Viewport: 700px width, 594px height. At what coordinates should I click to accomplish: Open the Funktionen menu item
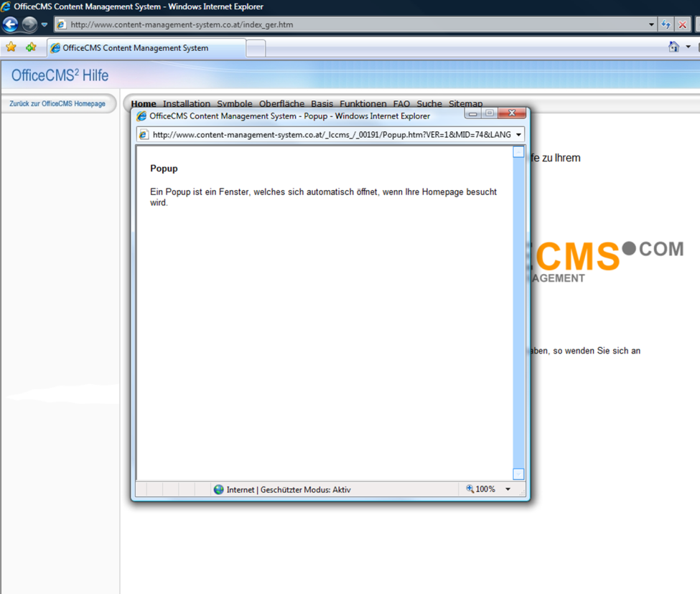(363, 103)
